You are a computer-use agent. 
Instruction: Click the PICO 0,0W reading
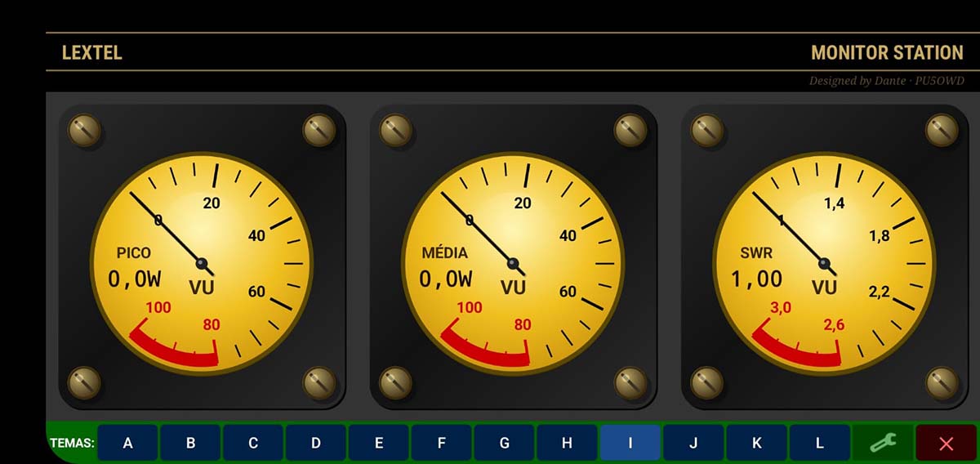pos(135,279)
